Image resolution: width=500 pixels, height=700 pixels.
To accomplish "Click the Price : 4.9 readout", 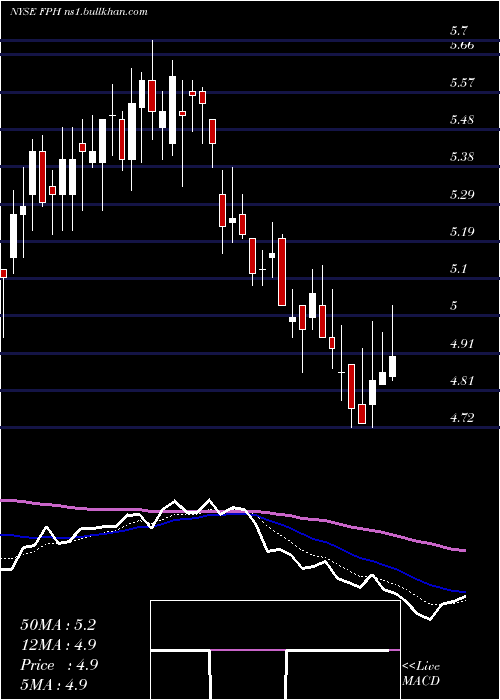I will point(59,665).
